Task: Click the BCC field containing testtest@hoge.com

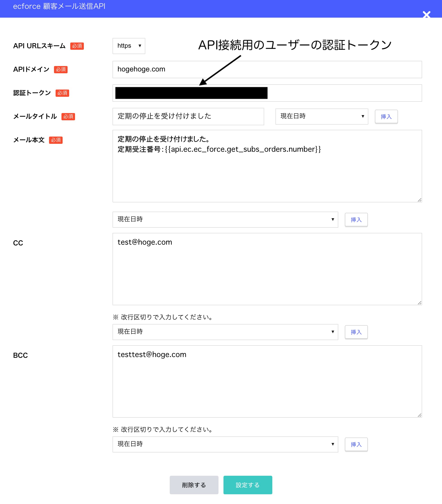Action: (267, 381)
